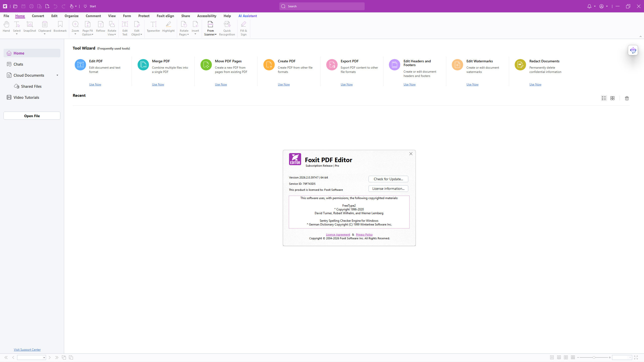This screenshot has height=362, width=644.
Task: Open the Zoom dropdown
Action: coord(75,34)
